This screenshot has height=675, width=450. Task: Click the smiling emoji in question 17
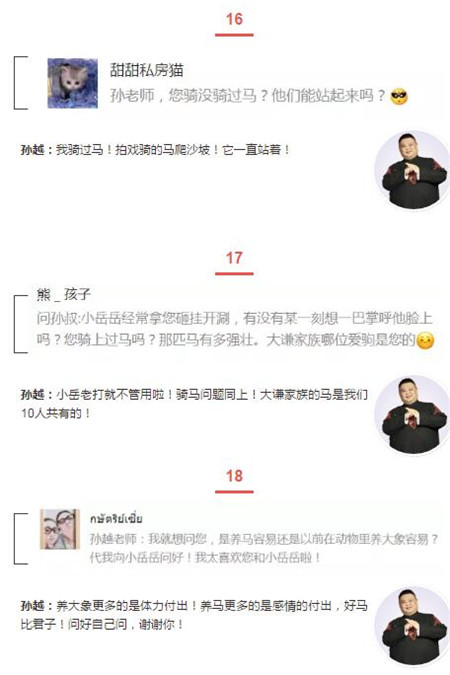pyautogui.click(x=425, y=341)
